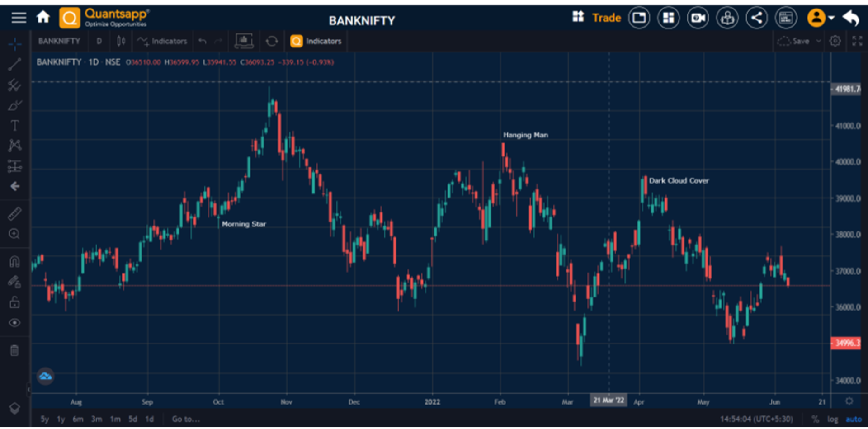Open the user profile dropdown

(821, 18)
